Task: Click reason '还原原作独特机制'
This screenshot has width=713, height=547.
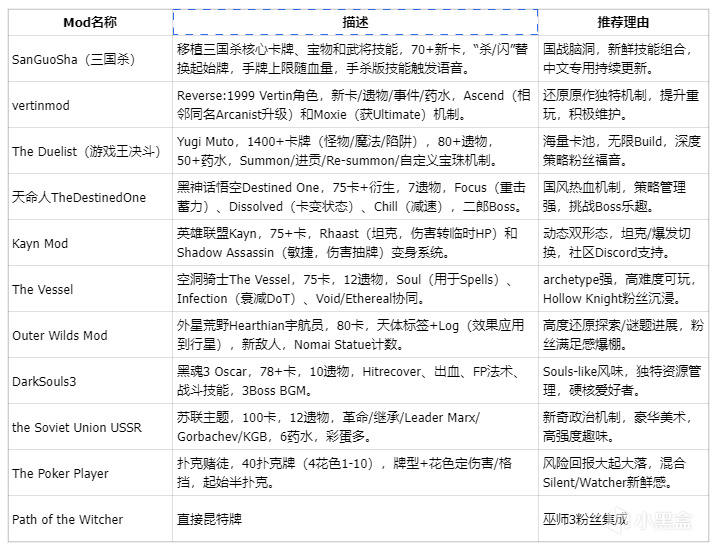Action: [623, 105]
